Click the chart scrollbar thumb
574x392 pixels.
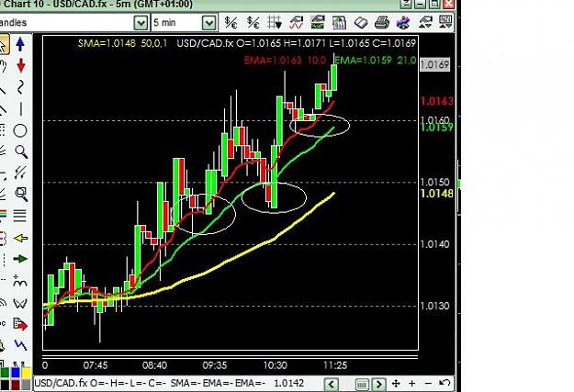pyautogui.click(x=362, y=385)
